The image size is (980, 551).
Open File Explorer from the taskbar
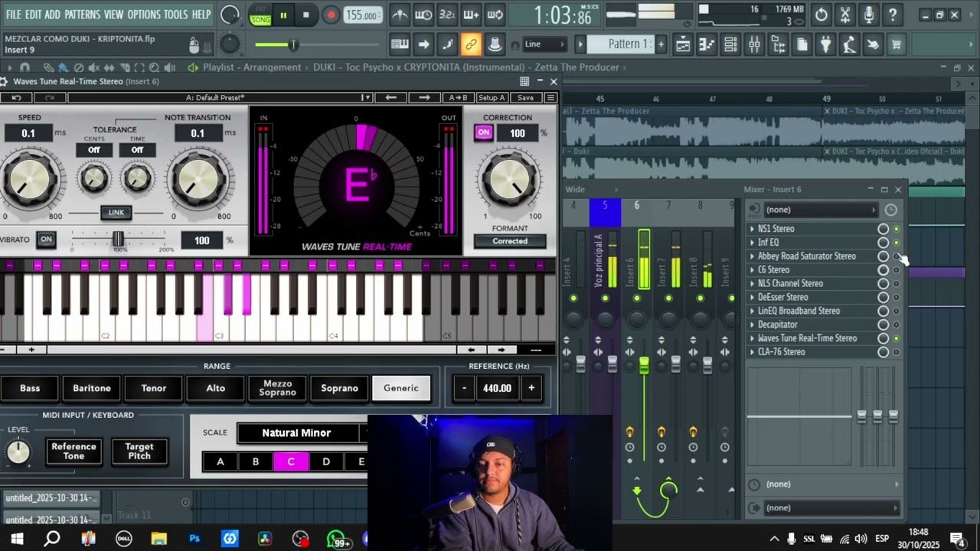[158, 539]
